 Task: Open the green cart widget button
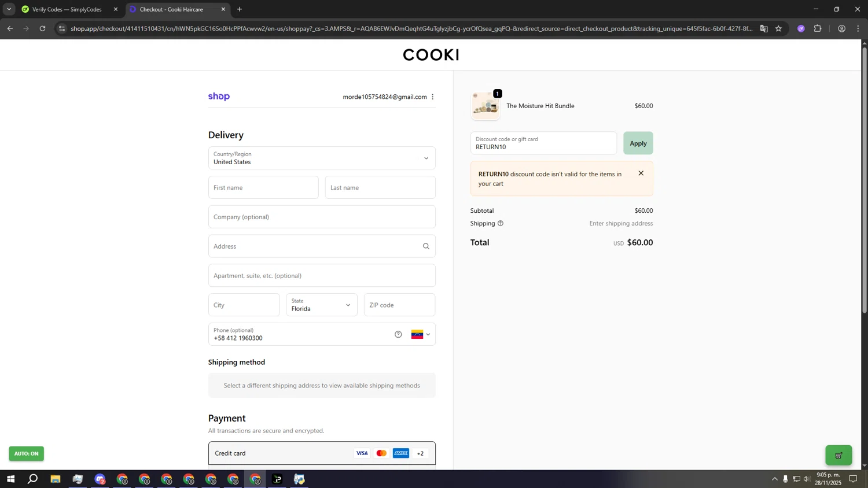(838, 456)
